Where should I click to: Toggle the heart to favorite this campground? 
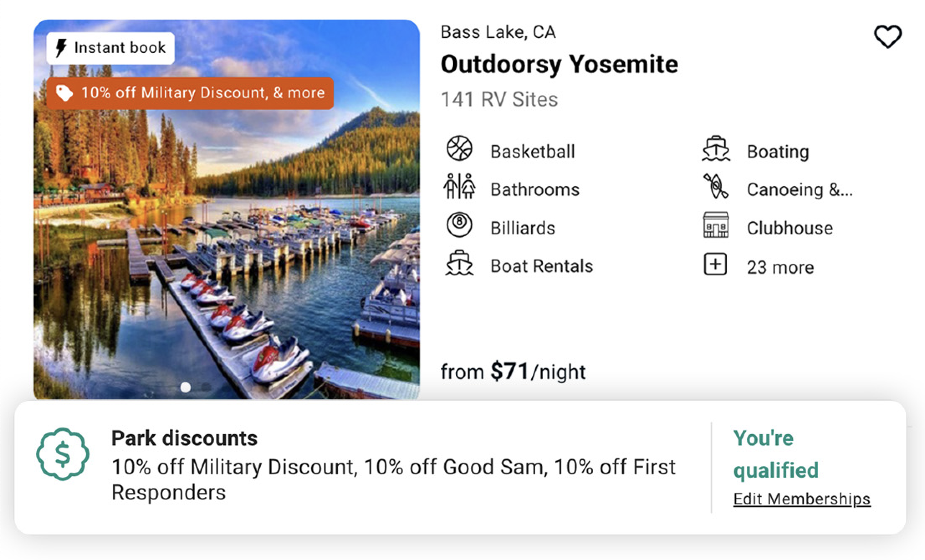888,37
